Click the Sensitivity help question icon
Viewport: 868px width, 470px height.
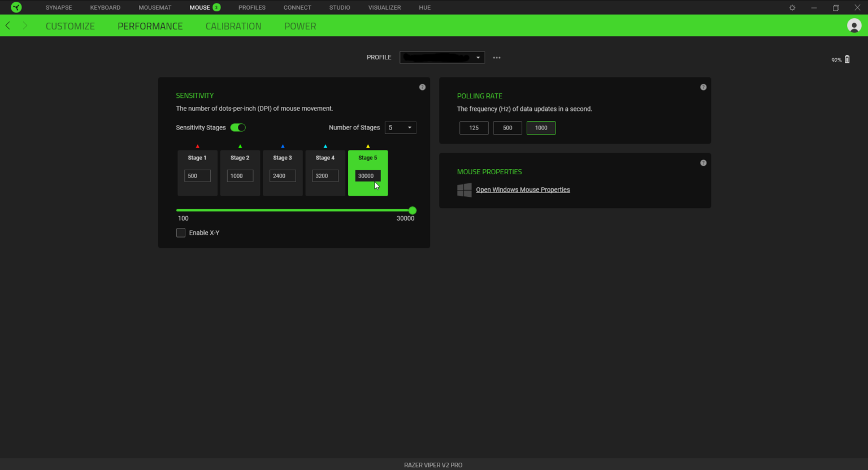coord(422,87)
